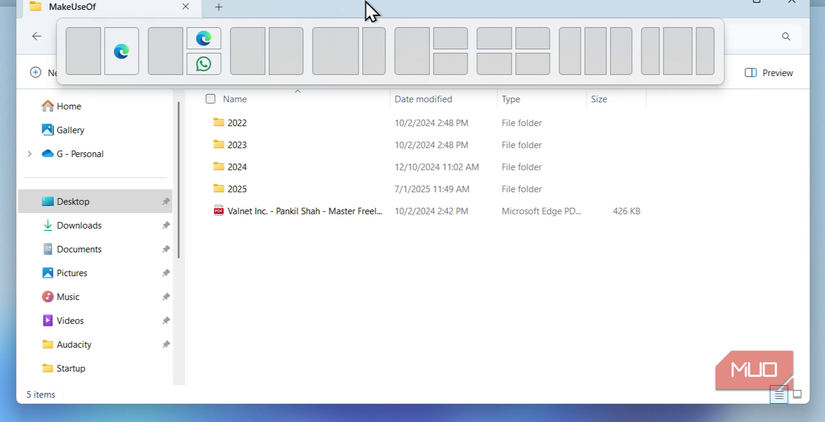Sort by the Size column header
Viewport: 825px width, 422px height.
[x=599, y=99]
